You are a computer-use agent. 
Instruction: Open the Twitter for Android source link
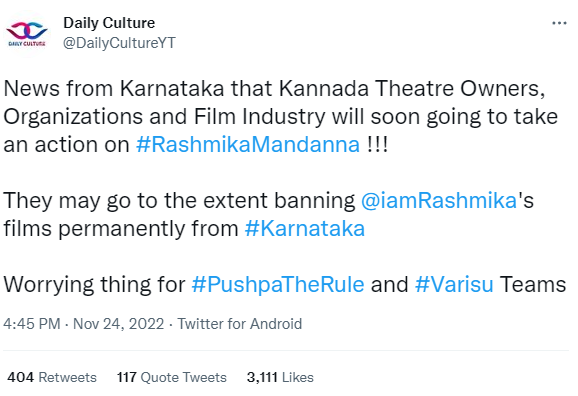coord(240,324)
